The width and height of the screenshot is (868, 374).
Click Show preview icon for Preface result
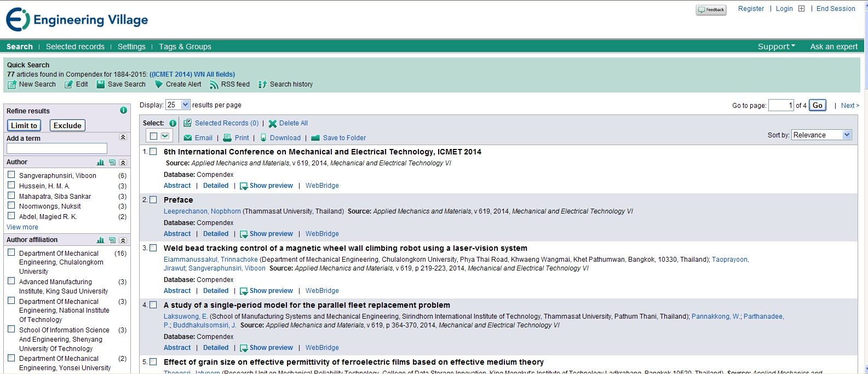244,234
